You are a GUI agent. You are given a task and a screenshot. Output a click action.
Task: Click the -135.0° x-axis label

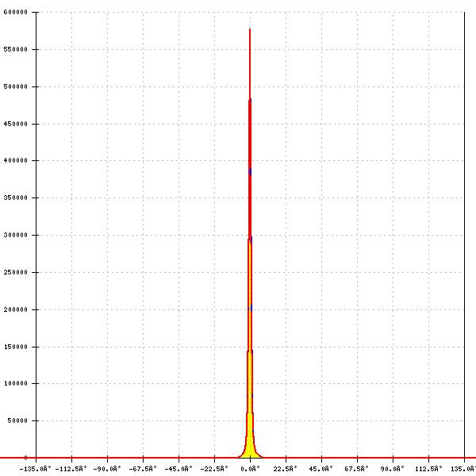point(36,469)
